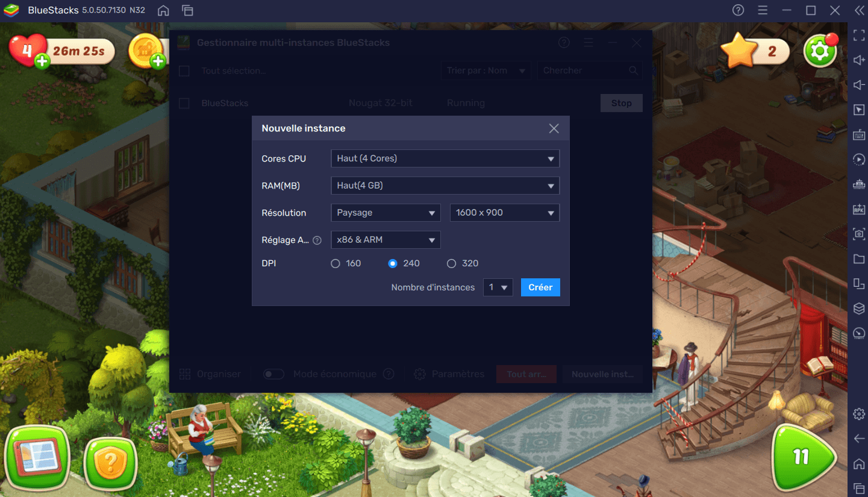Open the macro recorder keyboard icon

click(859, 184)
